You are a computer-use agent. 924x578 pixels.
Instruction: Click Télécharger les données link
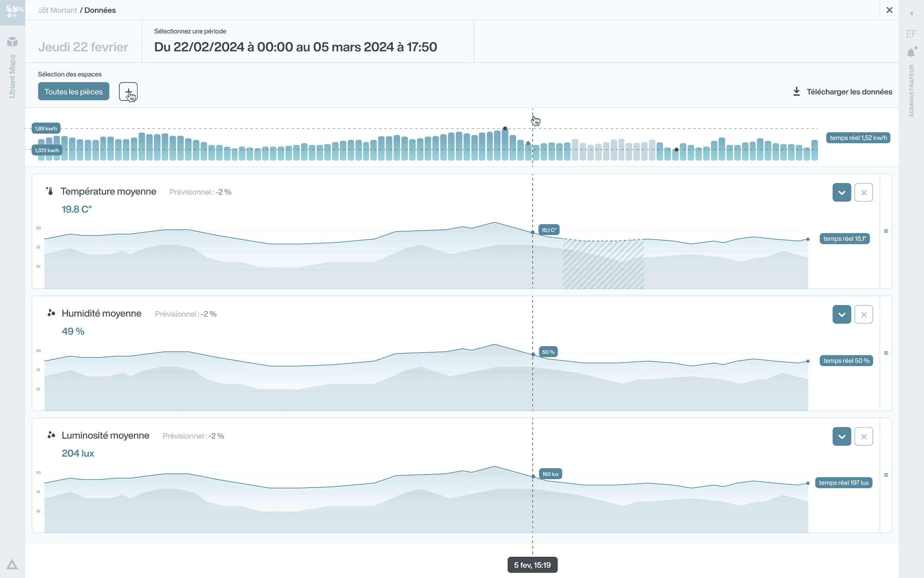point(849,92)
